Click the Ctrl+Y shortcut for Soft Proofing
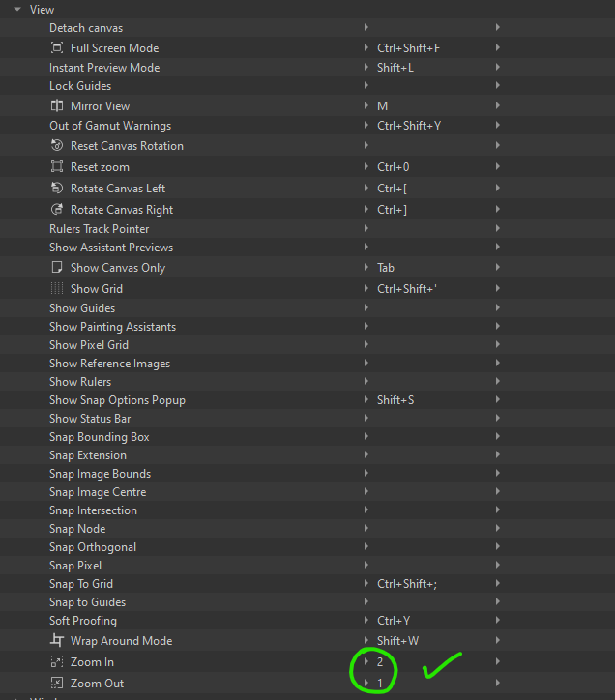Viewport: 615px width, 700px height. point(394,620)
